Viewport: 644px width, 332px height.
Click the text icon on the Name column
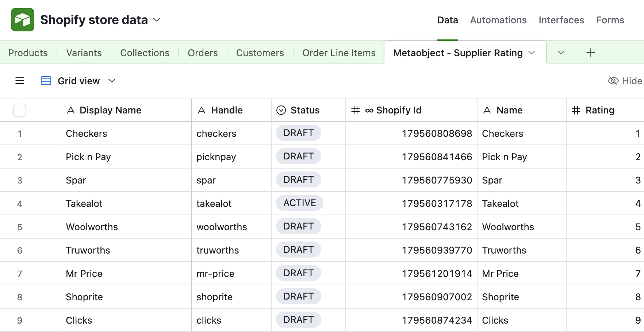tap(487, 110)
